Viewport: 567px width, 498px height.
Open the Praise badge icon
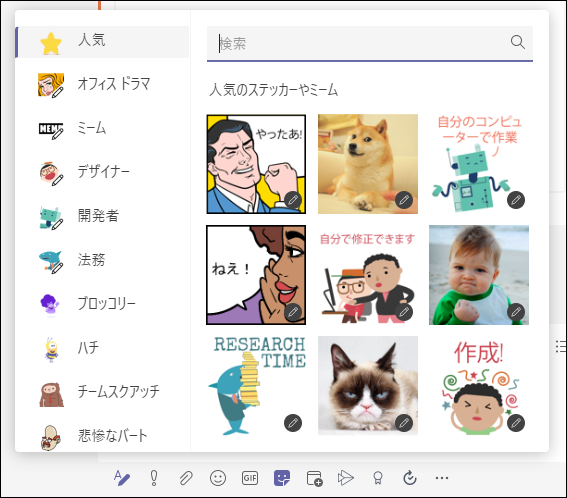pyautogui.click(x=378, y=478)
